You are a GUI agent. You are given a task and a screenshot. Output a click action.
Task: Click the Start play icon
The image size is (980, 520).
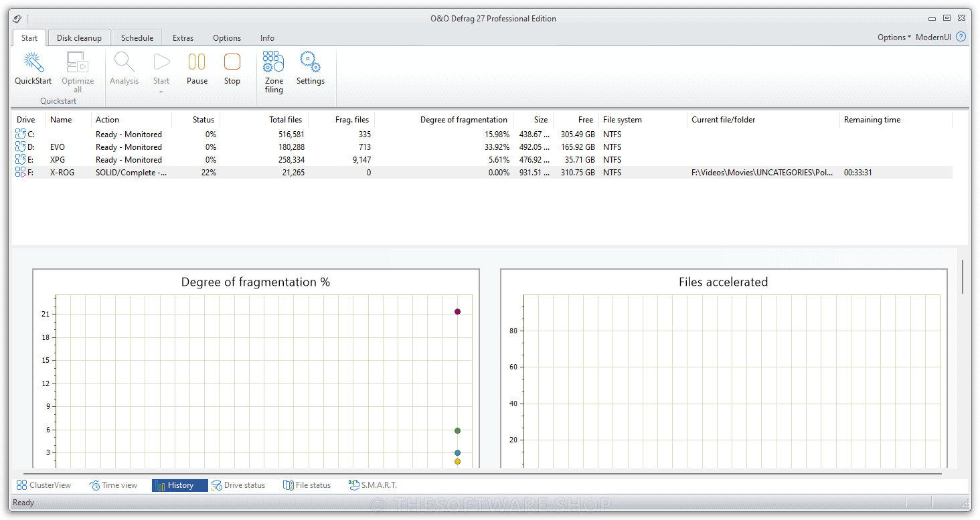[x=161, y=62]
